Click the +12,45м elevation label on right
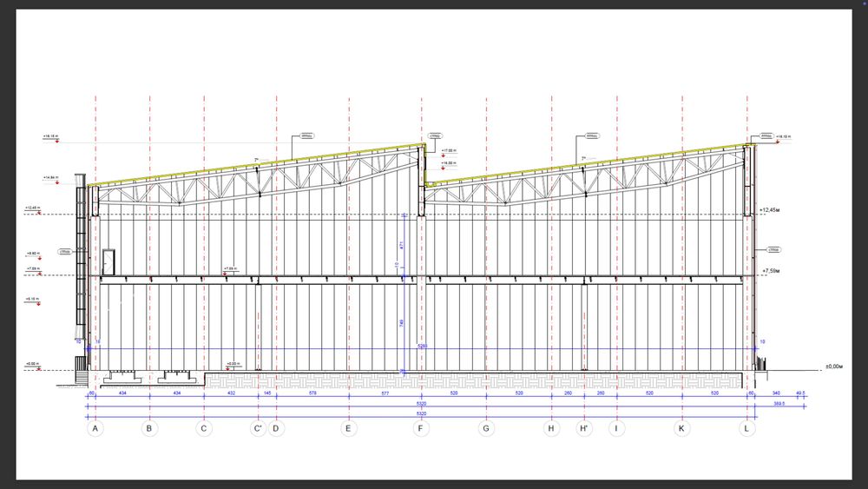The width and height of the screenshot is (868, 489). [x=769, y=210]
